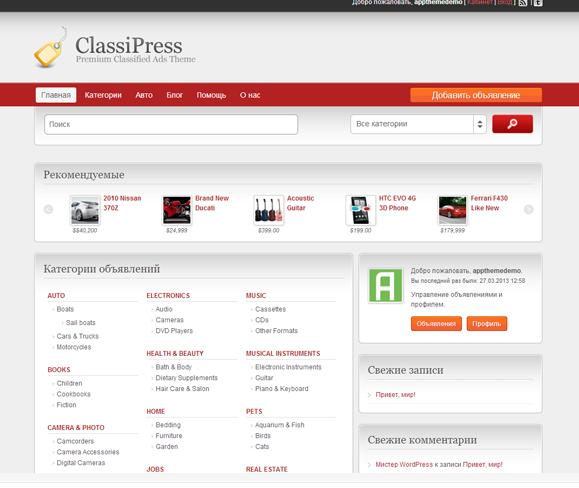This screenshot has height=488, width=579.
Task: Open the Boats subcategory
Action: (x=65, y=309)
